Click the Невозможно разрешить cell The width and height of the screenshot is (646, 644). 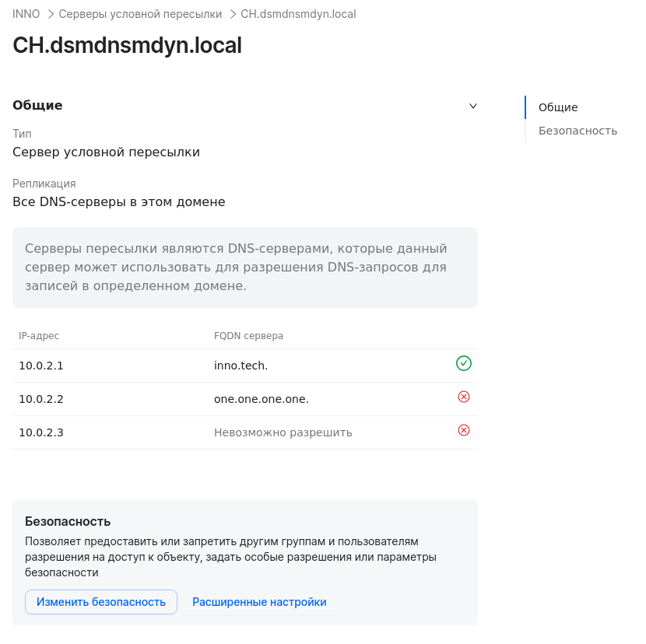coord(283,432)
